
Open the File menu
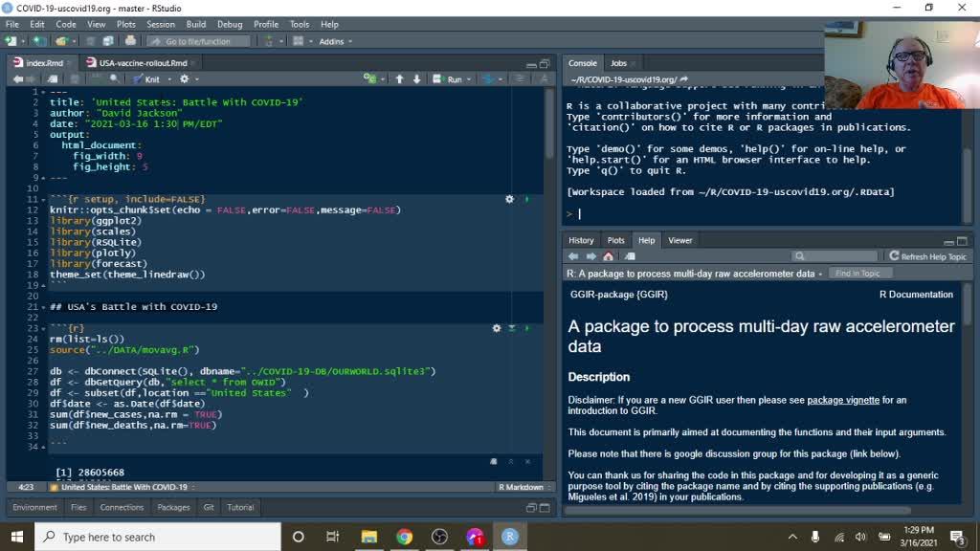click(11, 24)
